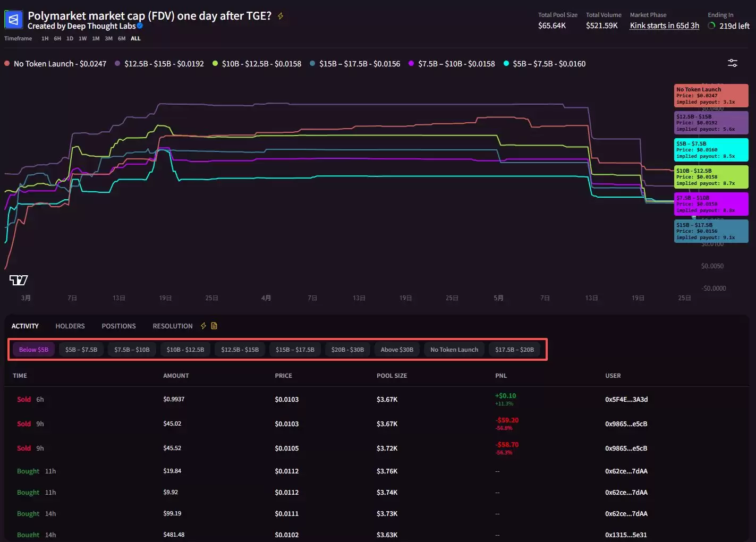
Task: Click the verified badge next to Deep Thought Labs
Action: point(140,26)
